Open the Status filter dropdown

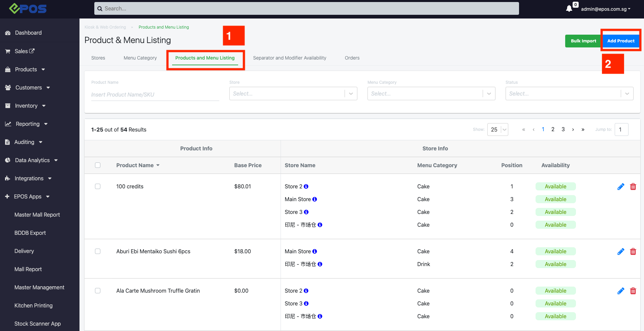[569, 94]
